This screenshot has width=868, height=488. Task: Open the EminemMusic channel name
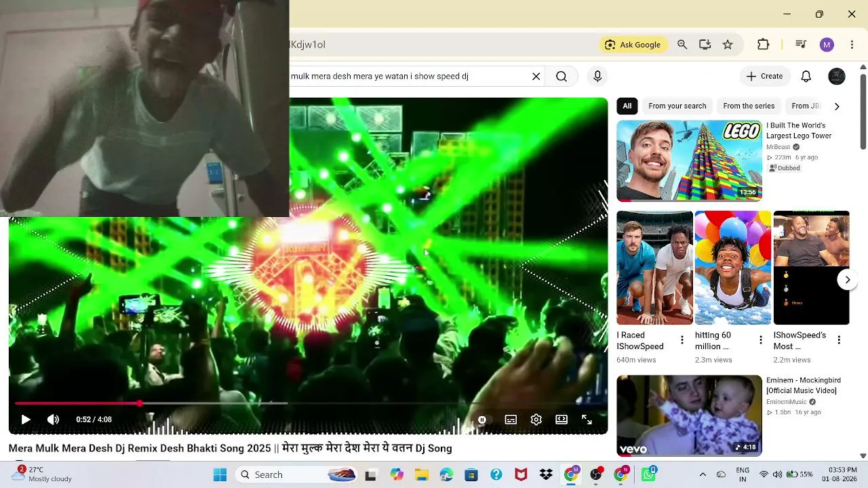[x=787, y=402]
